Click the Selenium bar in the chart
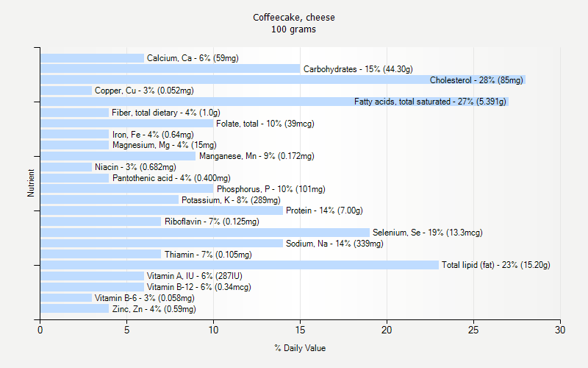This screenshot has width=588, height=368. (205, 233)
